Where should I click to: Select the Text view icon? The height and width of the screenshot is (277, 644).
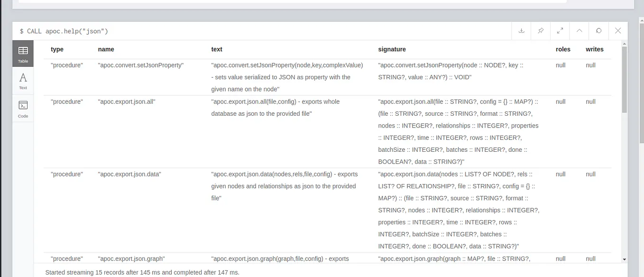tap(23, 80)
